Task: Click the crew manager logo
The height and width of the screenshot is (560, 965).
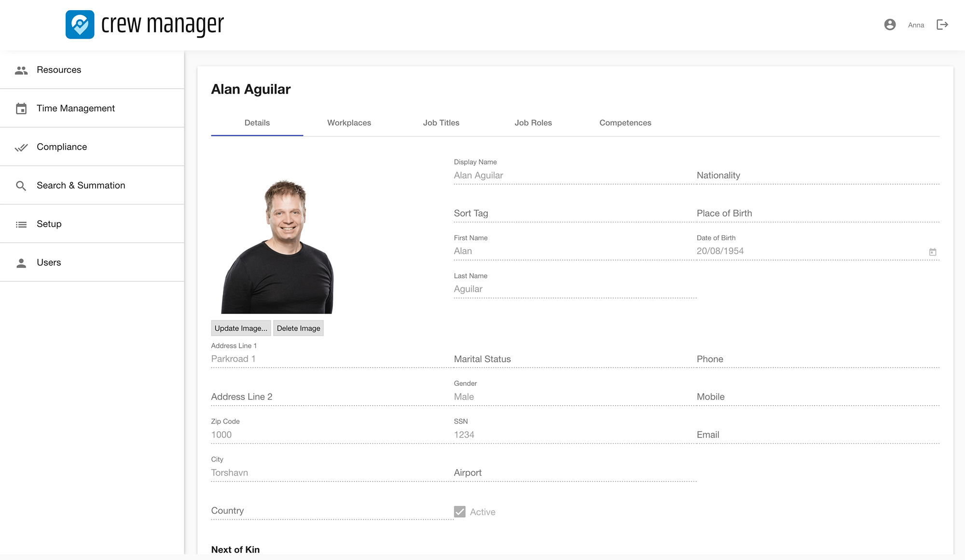Action: [x=80, y=25]
